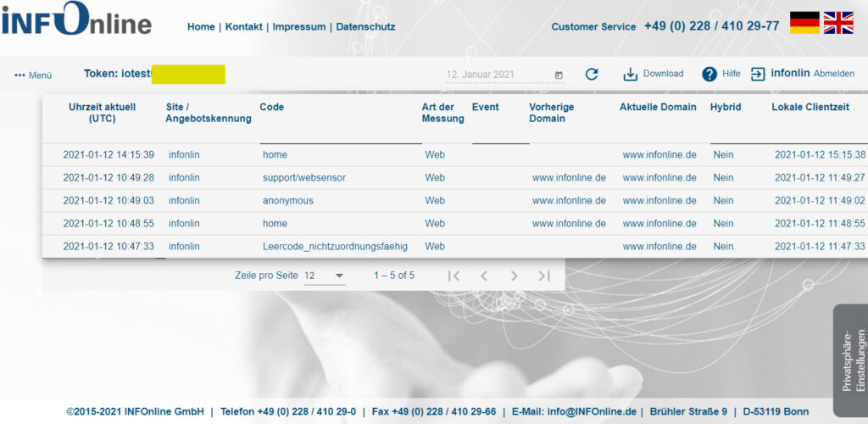Click the Token: iotest label
This screenshot has width=868, height=424.
point(118,74)
